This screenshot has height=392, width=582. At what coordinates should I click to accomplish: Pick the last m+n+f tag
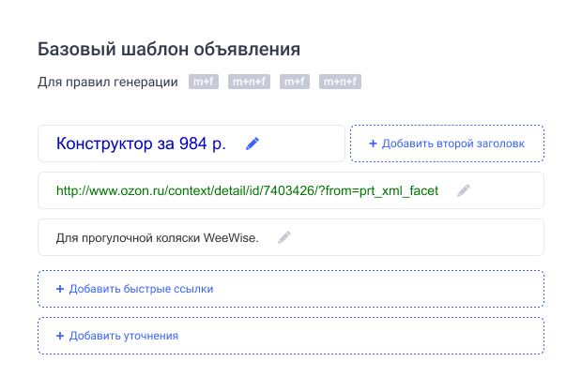click(x=341, y=83)
